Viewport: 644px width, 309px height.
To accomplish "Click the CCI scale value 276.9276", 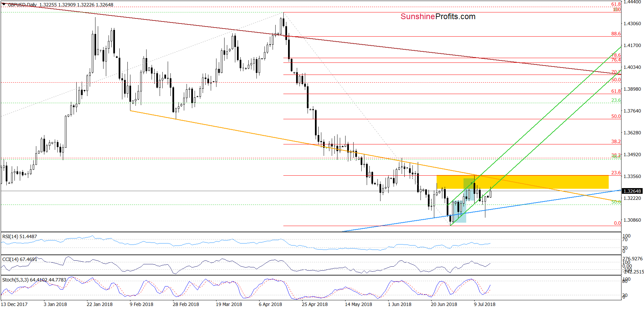I will pos(633,259).
